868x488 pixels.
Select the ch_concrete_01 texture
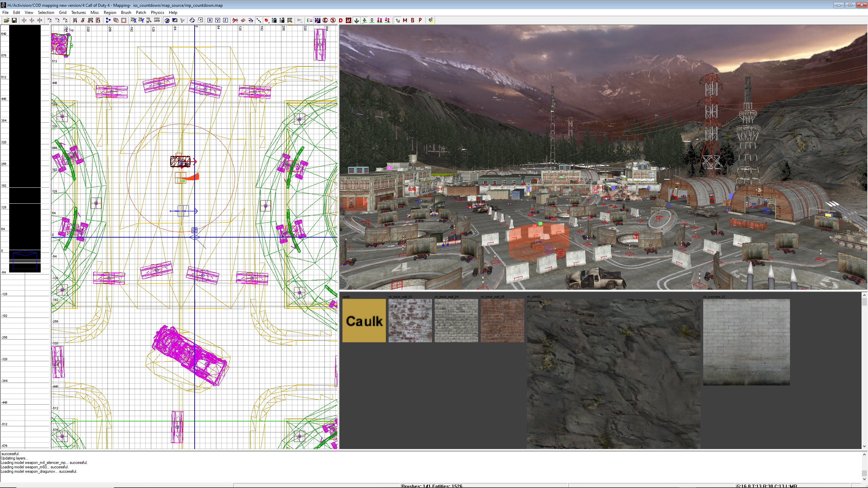747,342
